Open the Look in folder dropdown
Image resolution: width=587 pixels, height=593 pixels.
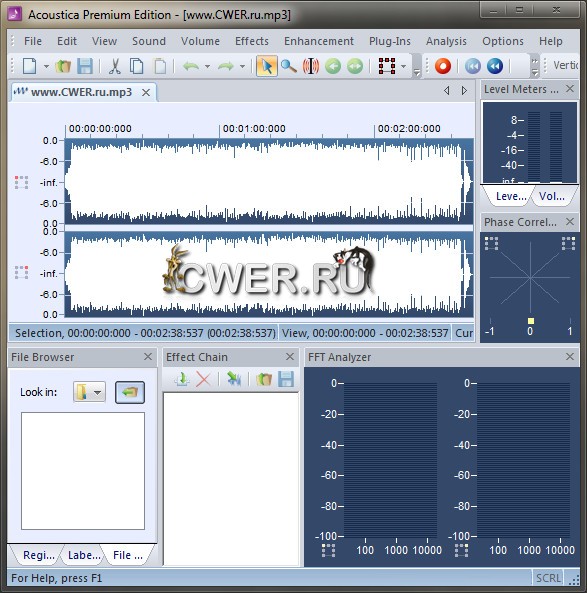point(89,392)
